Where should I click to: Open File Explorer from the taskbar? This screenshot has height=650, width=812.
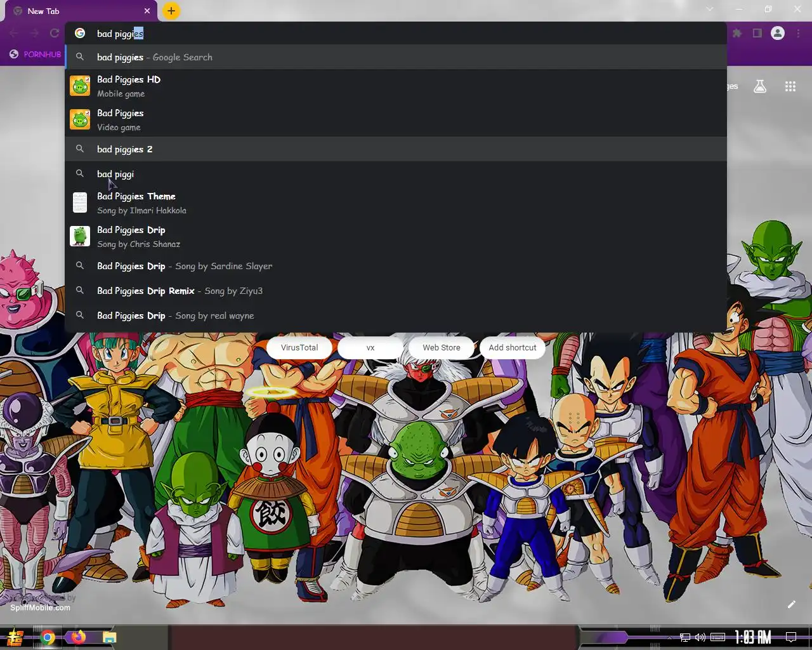point(110,637)
